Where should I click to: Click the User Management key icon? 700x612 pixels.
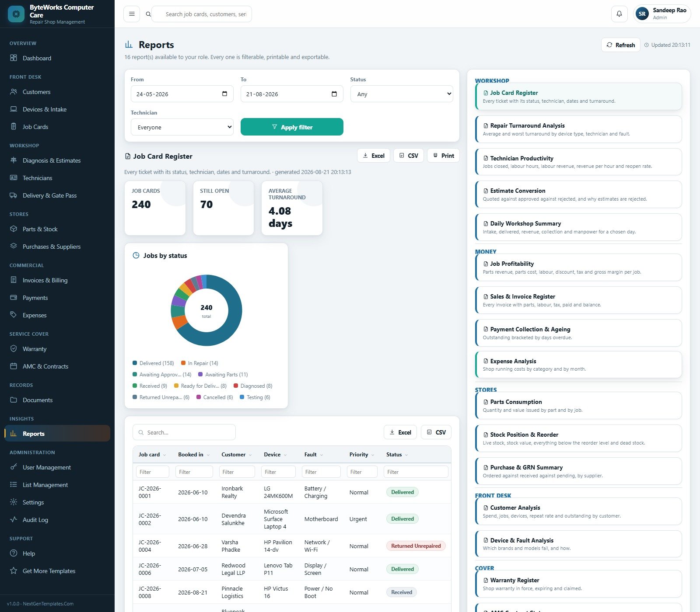[x=14, y=467]
